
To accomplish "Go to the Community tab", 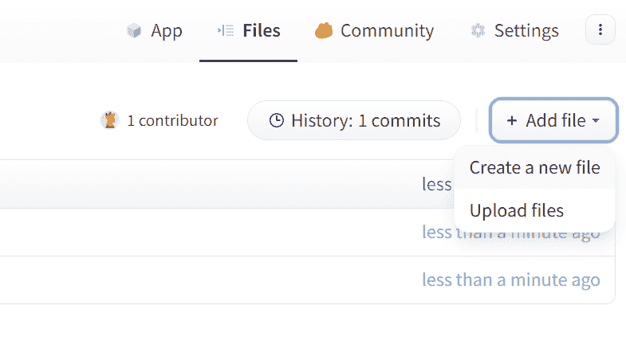I will tap(387, 31).
